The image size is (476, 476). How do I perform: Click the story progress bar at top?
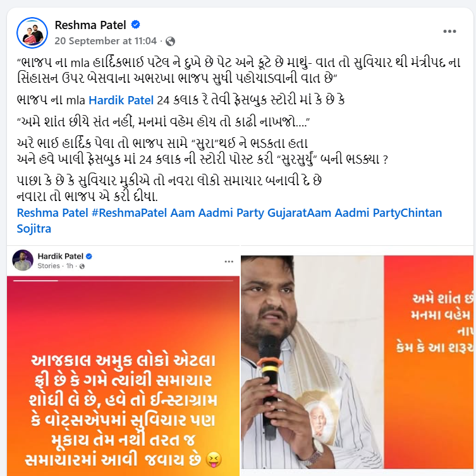[x=123, y=281]
